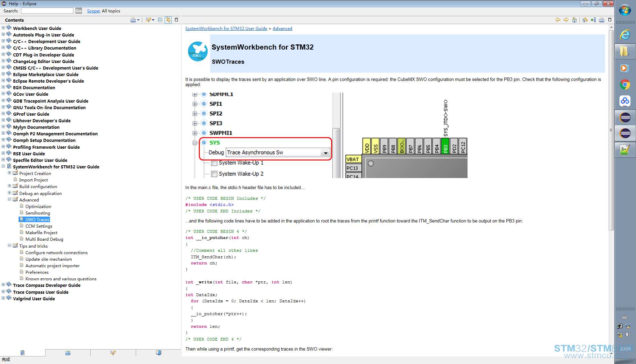
Task: Open the search topic dropdown arrow
Action: tap(153, 20)
